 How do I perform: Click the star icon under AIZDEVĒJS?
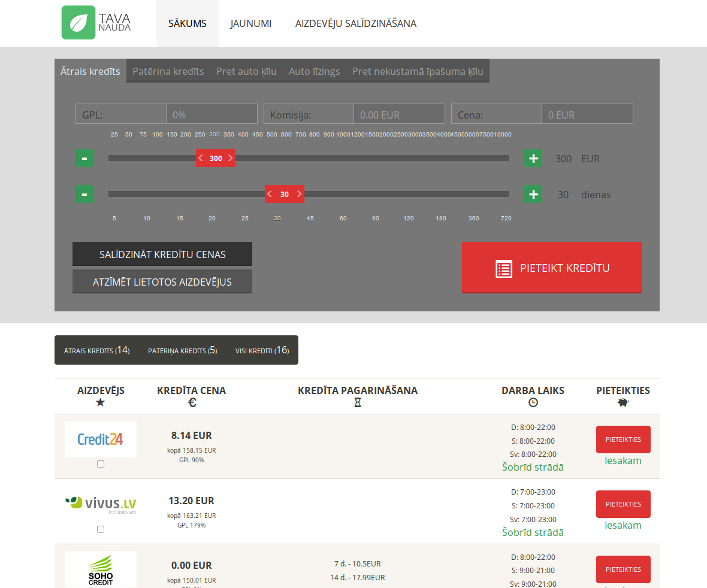click(101, 402)
